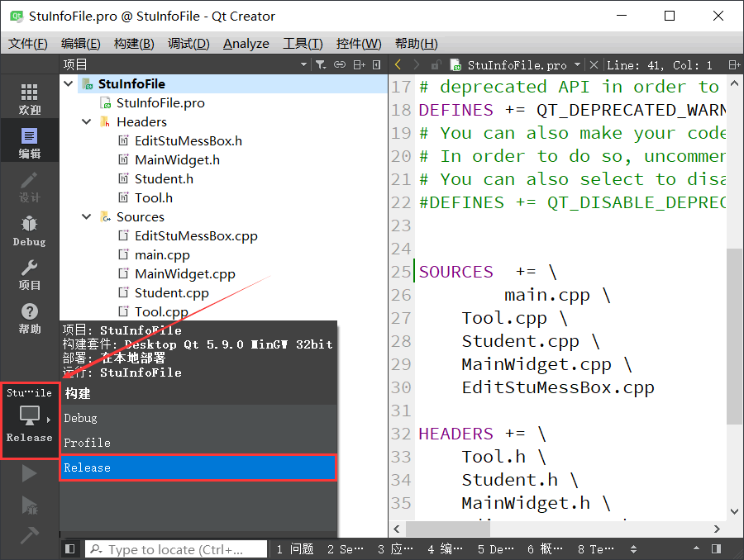
Task: Open the 3 application output pane
Action: [395, 549]
